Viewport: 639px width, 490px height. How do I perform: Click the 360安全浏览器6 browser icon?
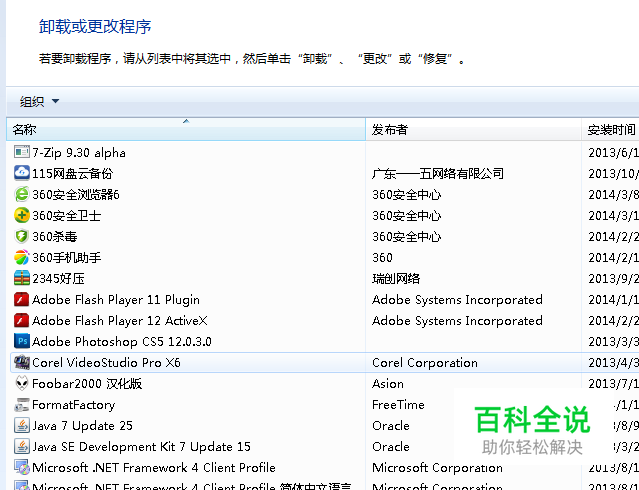coord(22,194)
